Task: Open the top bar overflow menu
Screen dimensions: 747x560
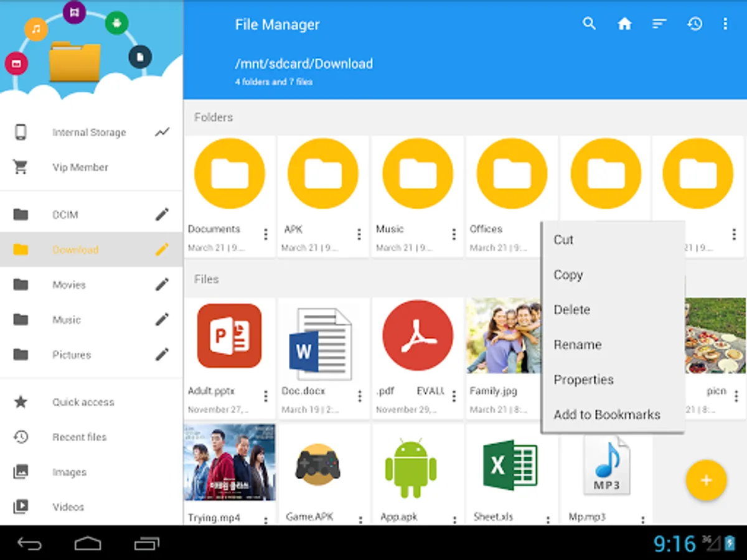Action: [x=725, y=24]
